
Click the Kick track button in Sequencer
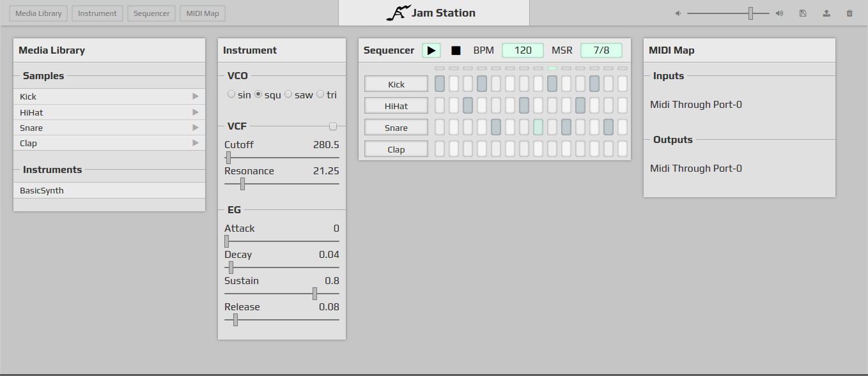[396, 84]
